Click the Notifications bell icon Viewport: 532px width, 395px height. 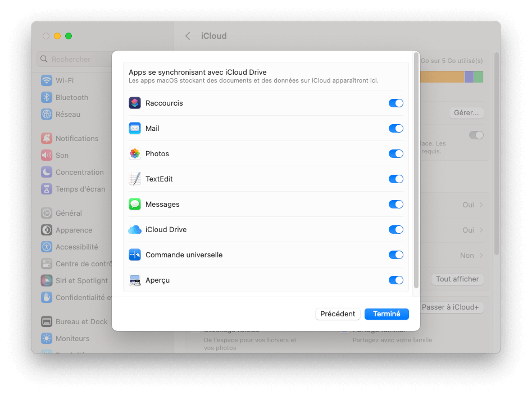47,138
